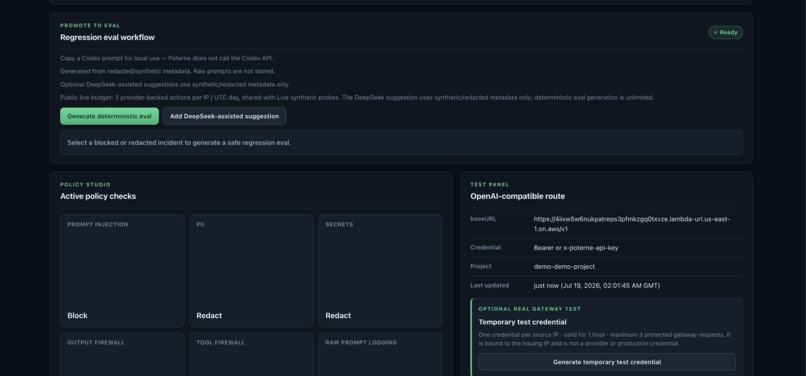Screen dimensions: 806x376
Task: Click the 'baseURL' row label
Action: [x=482, y=219]
